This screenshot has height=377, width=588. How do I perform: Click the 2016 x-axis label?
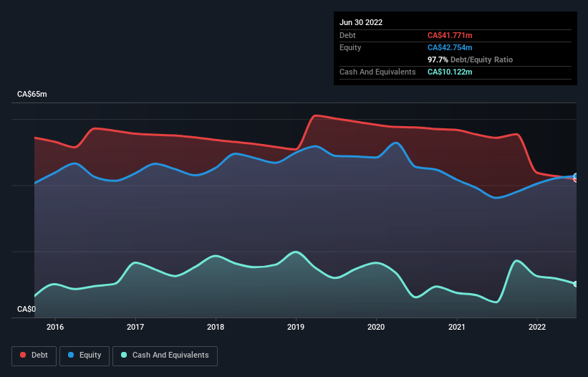pyautogui.click(x=55, y=327)
